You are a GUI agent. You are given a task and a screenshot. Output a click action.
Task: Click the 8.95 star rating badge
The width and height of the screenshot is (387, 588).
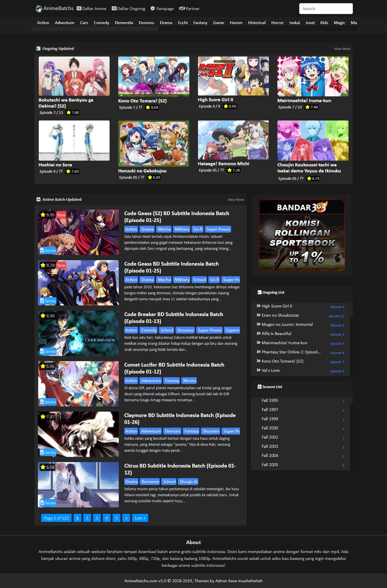[47, 215]
